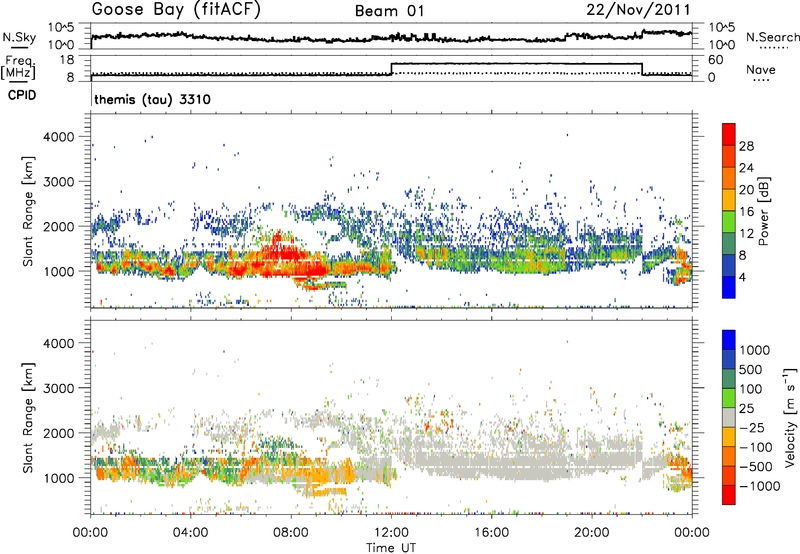Image resolution: width=800 pixels, height=554 pixels.
Task: Click the "28" tick on Power color bar
Action: tap(746, 146)
